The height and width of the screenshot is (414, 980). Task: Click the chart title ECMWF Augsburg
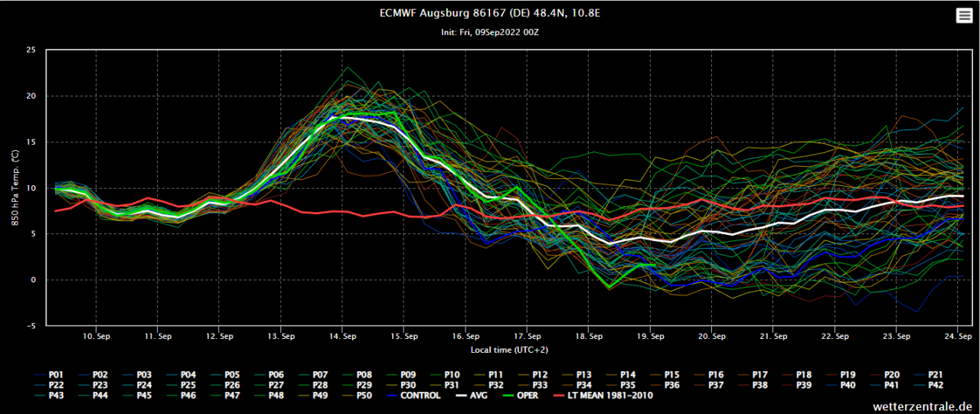[489, 14]
